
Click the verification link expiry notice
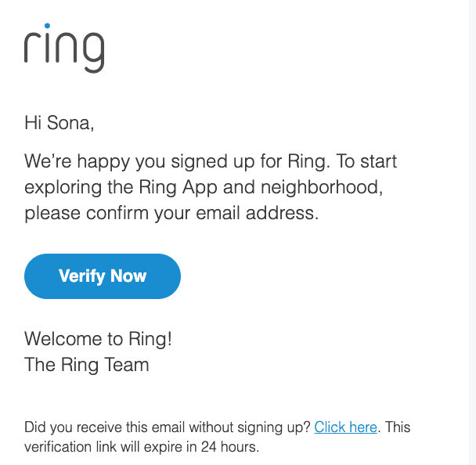click(141, 449)
